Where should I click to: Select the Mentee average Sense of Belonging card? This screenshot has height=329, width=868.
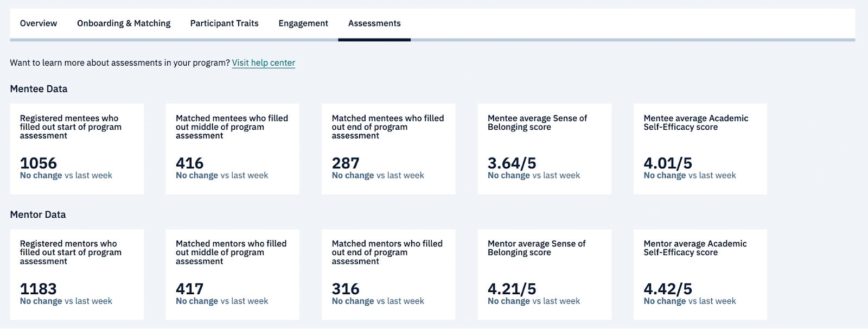[544, 149]
